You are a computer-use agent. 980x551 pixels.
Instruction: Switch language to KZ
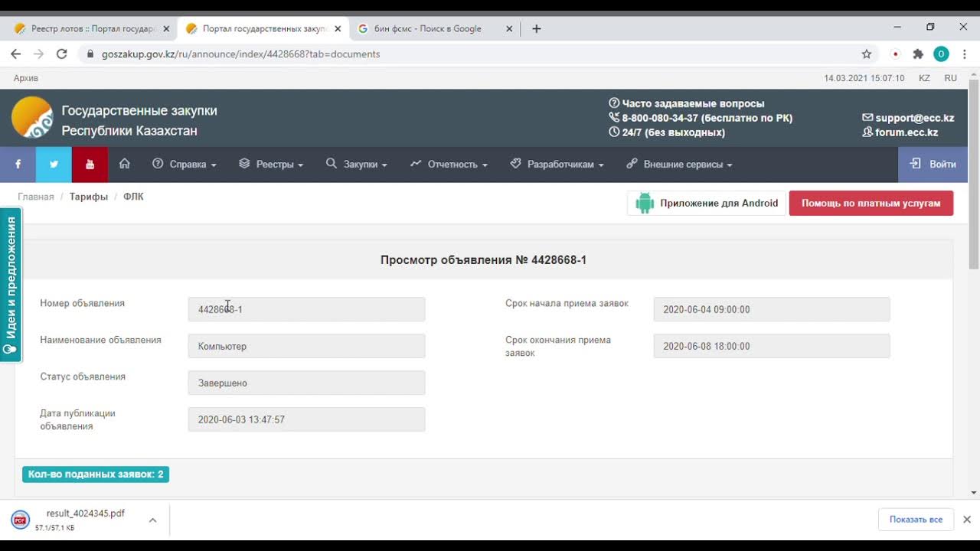(x=924, y=78)
